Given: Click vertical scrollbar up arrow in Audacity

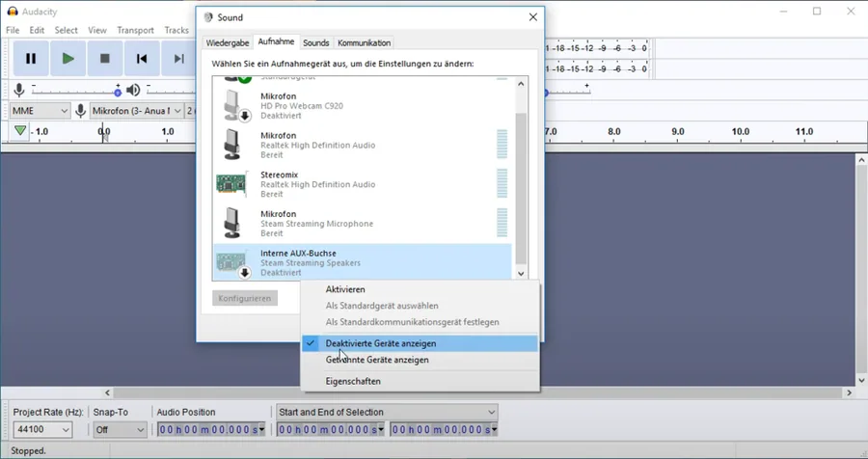Looking at the screenshot, I should point(861,159).
